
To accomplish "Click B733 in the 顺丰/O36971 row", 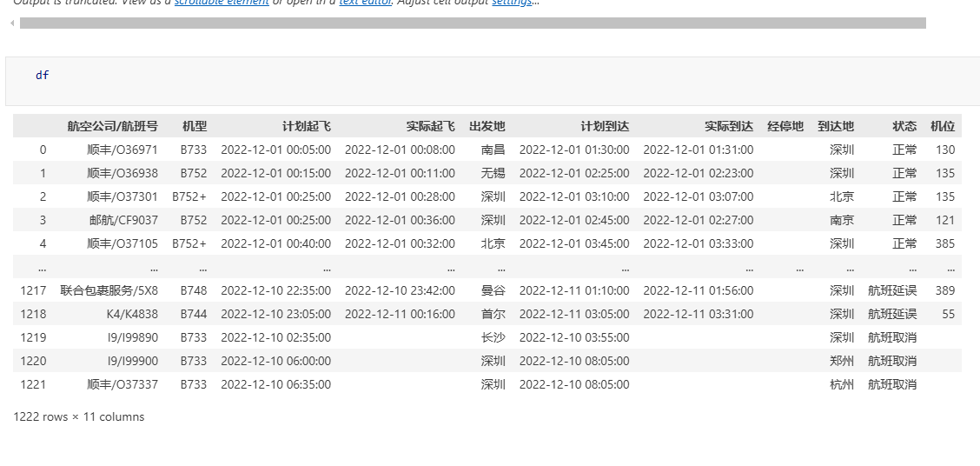I will point(194,150).
